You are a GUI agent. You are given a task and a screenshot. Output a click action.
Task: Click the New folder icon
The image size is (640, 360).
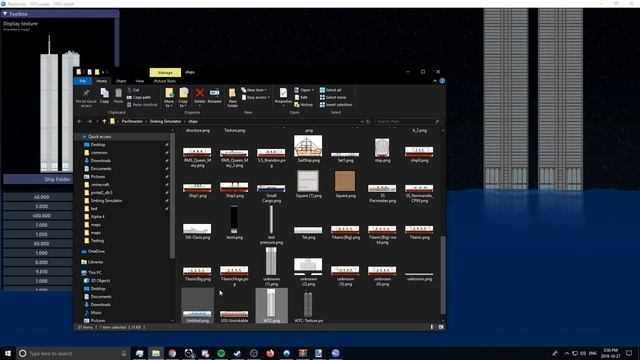pos(232,93)
